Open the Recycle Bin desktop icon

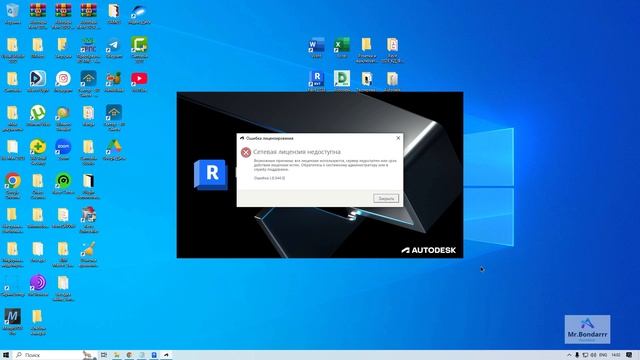point(12,13)
